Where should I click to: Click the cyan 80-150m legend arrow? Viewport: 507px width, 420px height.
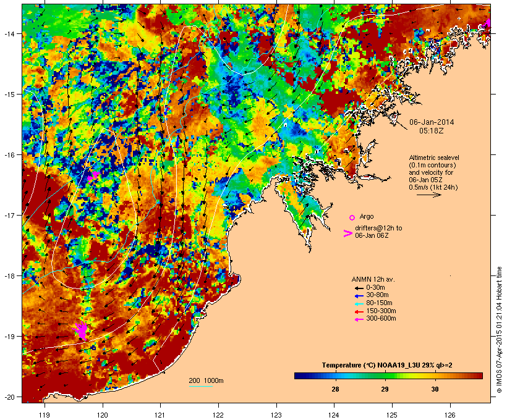click(x=359, y=304)
